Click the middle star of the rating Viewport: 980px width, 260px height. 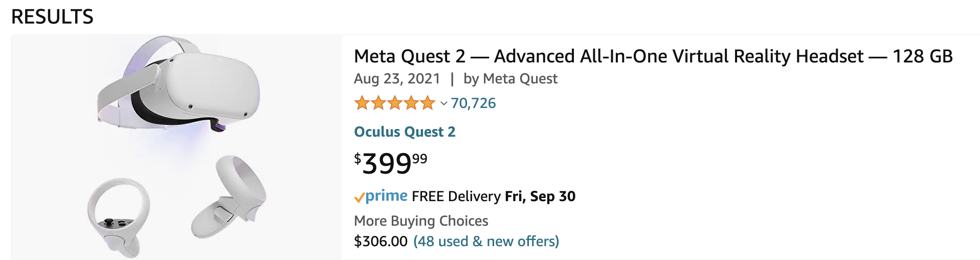[x=394, y=103]
